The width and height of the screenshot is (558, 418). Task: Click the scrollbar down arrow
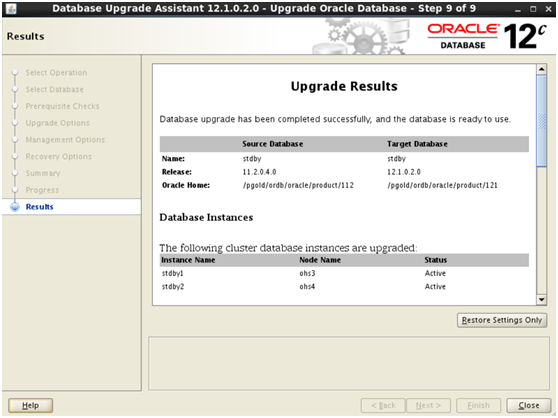point(542,300)
